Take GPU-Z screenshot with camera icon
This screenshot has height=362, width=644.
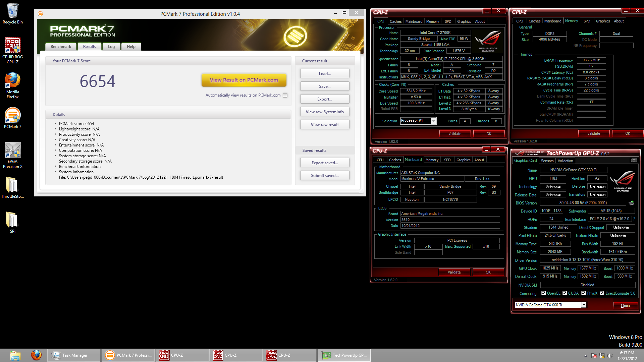[x=634, y=160]
